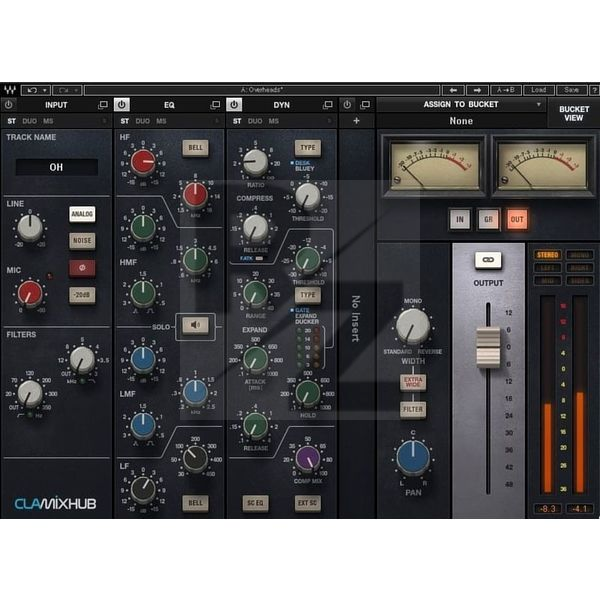Viewport: 600px width, 600px height.
Task: Load the next preset with right arrow
Action: pyautogui.click(x=477, y=90)
